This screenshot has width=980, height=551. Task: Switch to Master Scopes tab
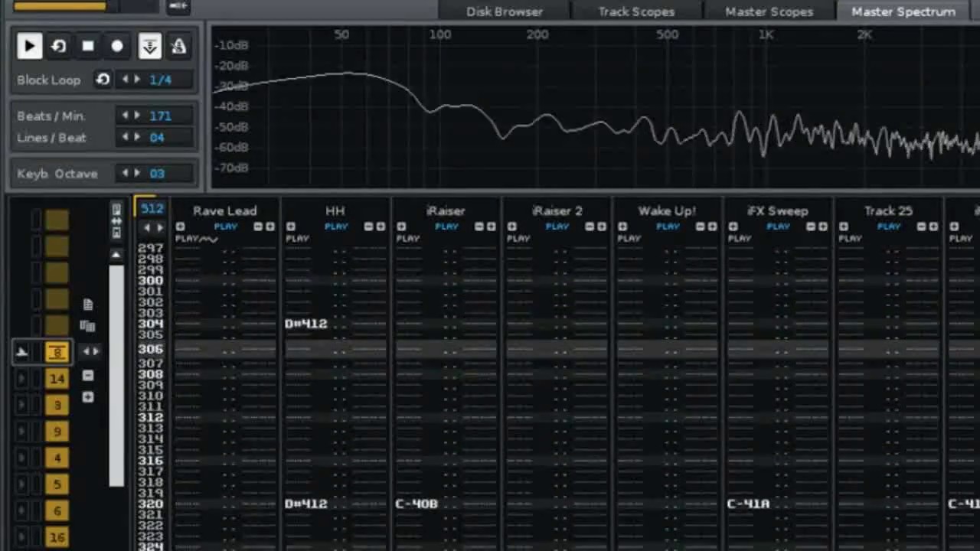coord(769,11)
